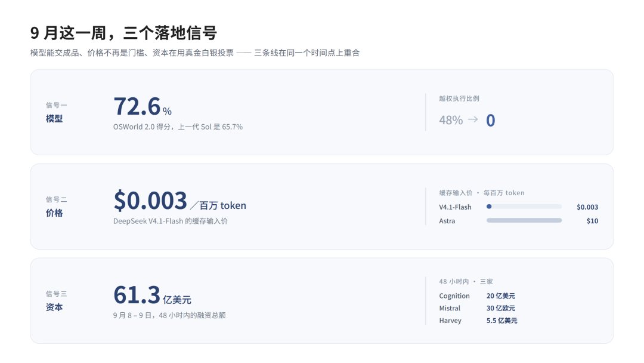Click the DeepSeek V4.1-Flash caption
The width and height of the screenshot is (644, 363).
171,221
